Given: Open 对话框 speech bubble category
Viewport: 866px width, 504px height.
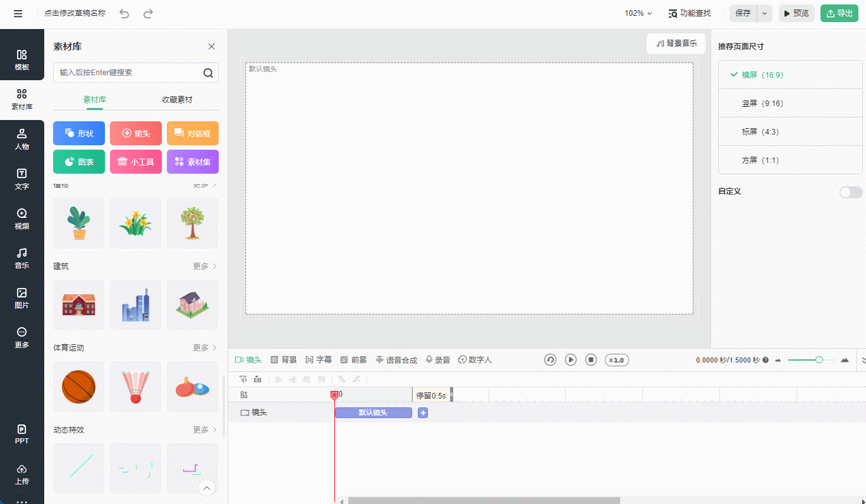Looking at the screenshot, I should pyautogui.click(x=193, y=133).
